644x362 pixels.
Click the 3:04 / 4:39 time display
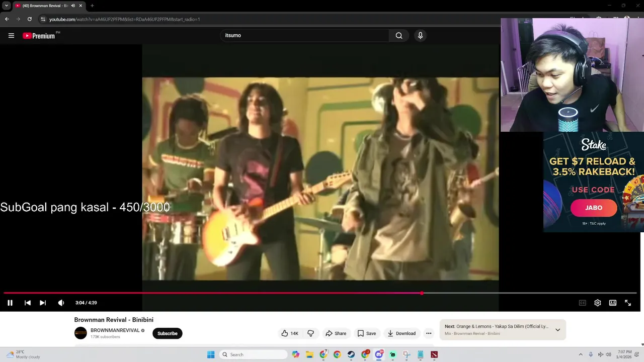click(86, 303)
